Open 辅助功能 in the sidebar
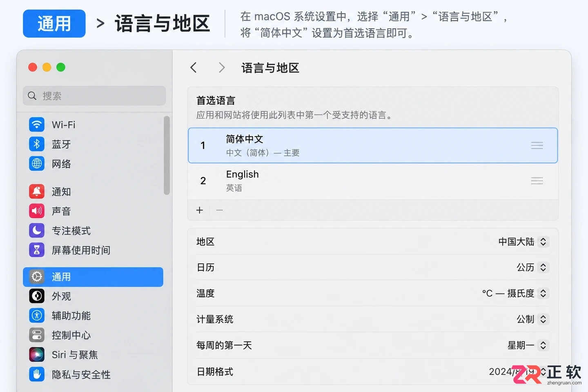Viewport: 588px width, 392px height. click(x=93, y=316)
